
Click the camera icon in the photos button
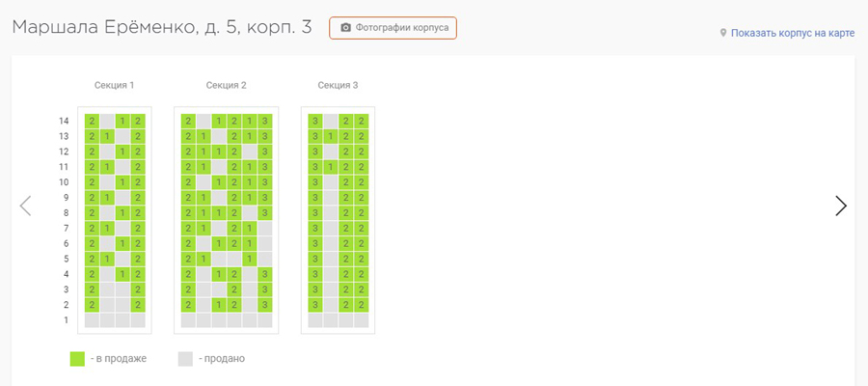pos(346,28)
